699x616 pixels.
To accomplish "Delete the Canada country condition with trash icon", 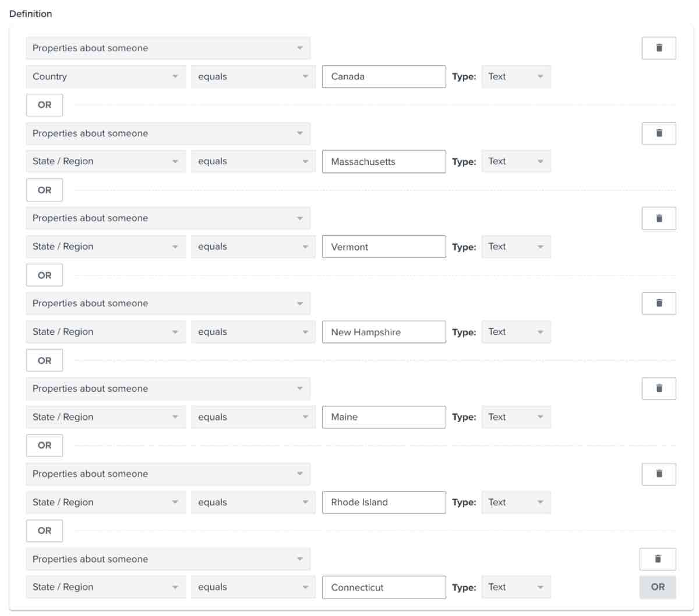I will 659,48.
